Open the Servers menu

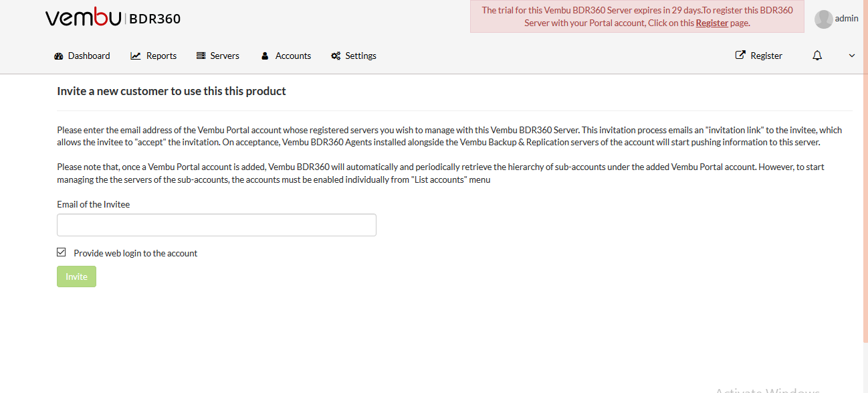point(218,56)
